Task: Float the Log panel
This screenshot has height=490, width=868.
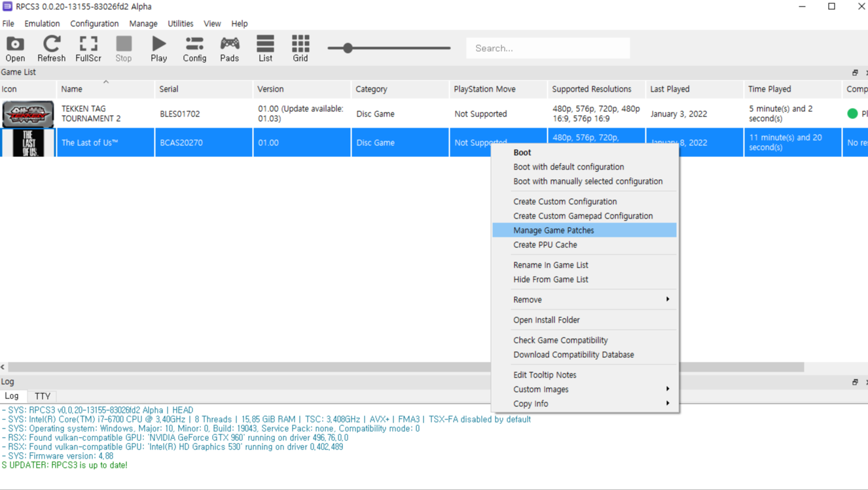Action: coord(855,382)
